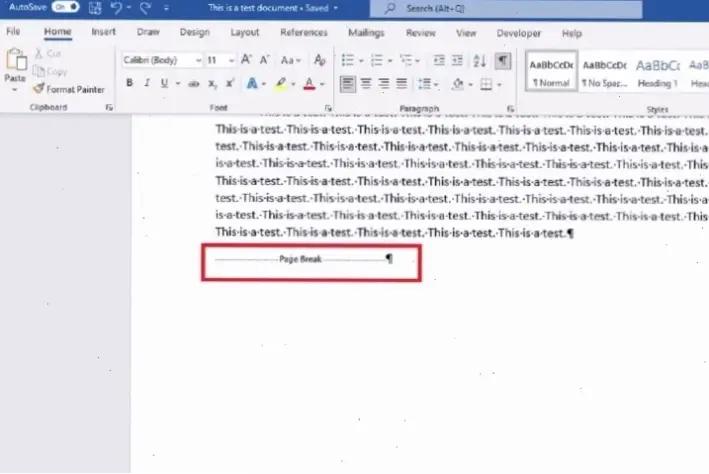Open the Font dialog launcher

click(x=328, y=109)
